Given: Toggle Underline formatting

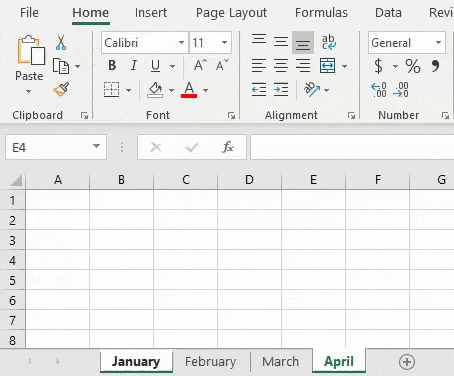Looking at the screenshot, I should pos(155,66).
